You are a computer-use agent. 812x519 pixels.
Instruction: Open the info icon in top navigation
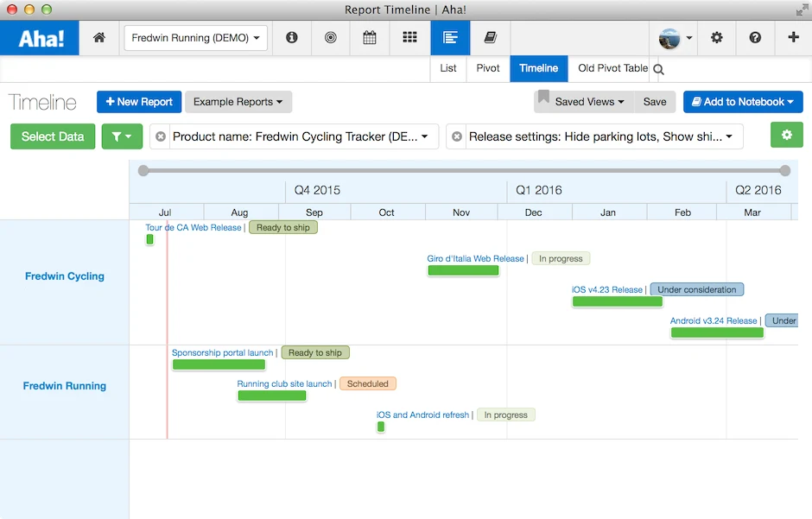[x=292, y=37]
